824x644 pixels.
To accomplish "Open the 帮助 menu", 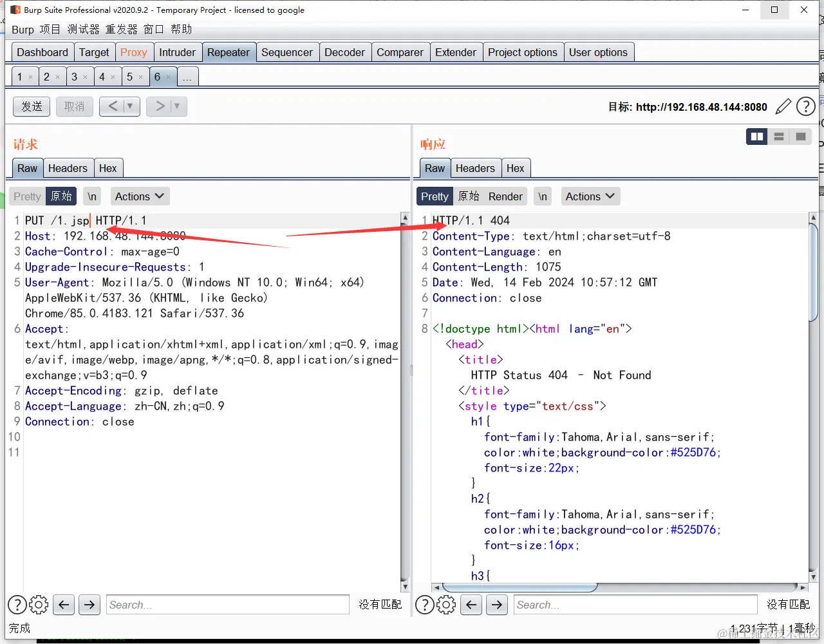I will 181,30.
